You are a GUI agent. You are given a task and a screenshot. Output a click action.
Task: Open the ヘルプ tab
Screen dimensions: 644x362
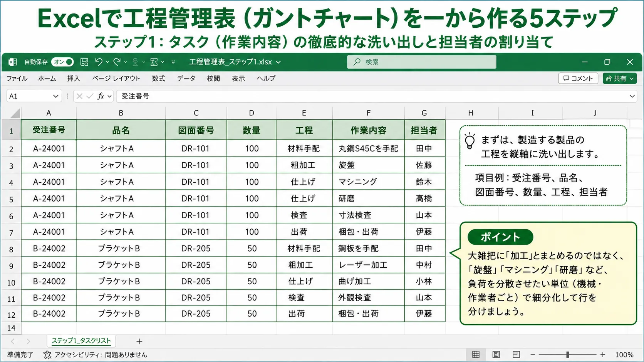click(266, 78)
